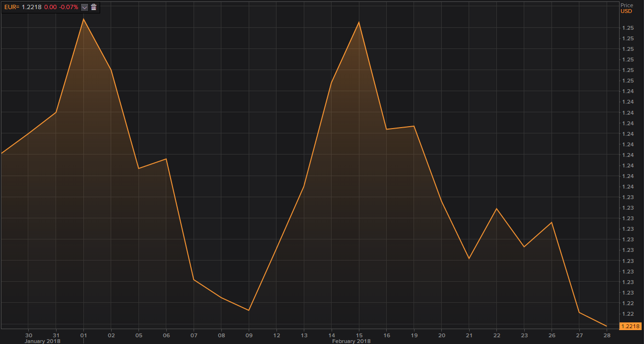Click the line's final point at February 28
644x344 pixels.
point(607,326)
